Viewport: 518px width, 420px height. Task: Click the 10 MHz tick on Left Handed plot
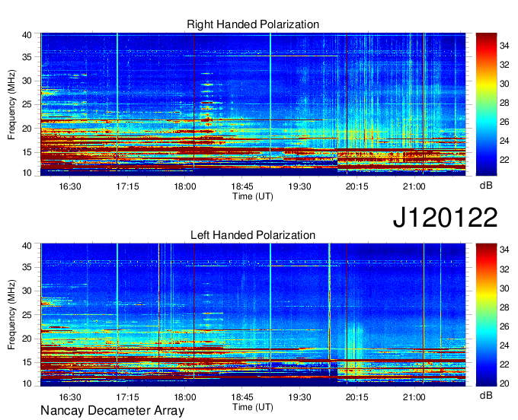(x=27, y=383)
